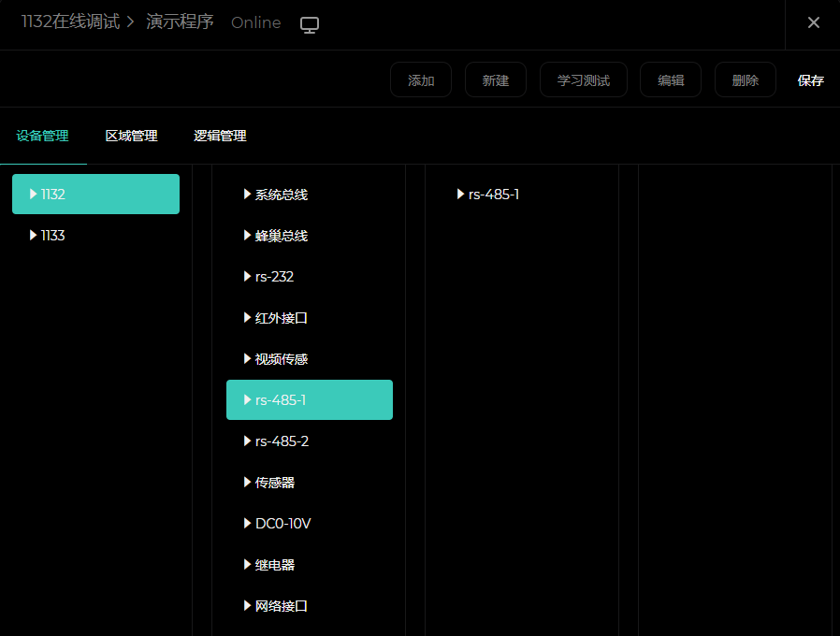The image size is (840, 636).
Task: Click the Online status label
Action: coord(255,23)
